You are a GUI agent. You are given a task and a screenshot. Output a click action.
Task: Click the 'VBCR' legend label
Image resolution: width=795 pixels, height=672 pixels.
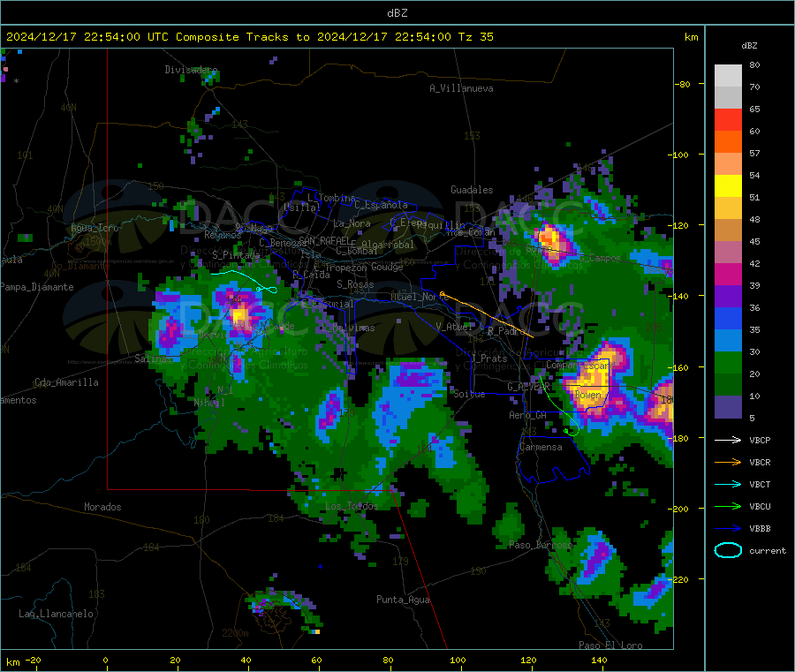(760, 463)
